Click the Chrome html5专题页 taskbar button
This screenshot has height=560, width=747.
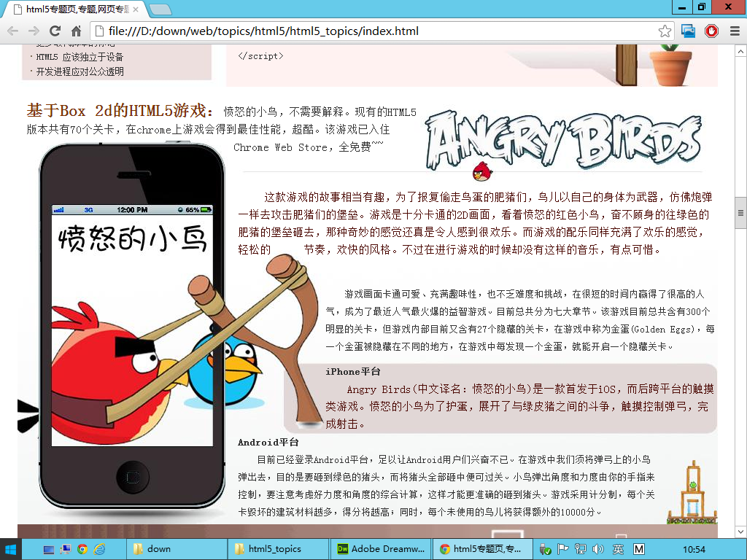483,549
